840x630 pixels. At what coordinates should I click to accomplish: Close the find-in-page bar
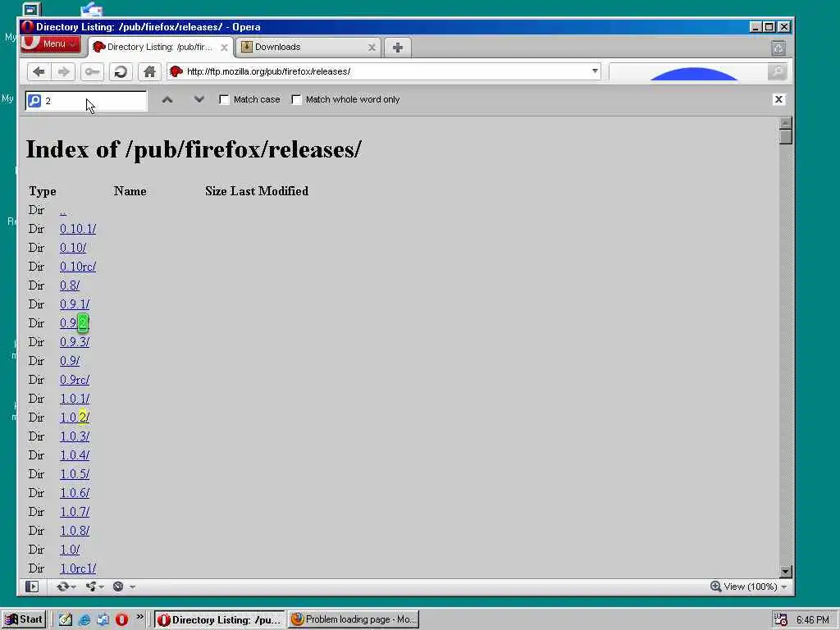click(779, 99)
